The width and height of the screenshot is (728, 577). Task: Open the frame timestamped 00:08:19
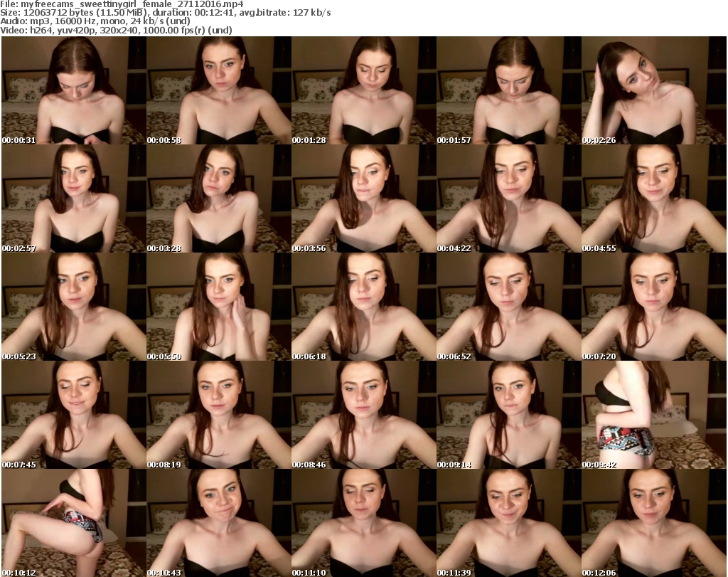pyautogui.click(x=218, y=415)
